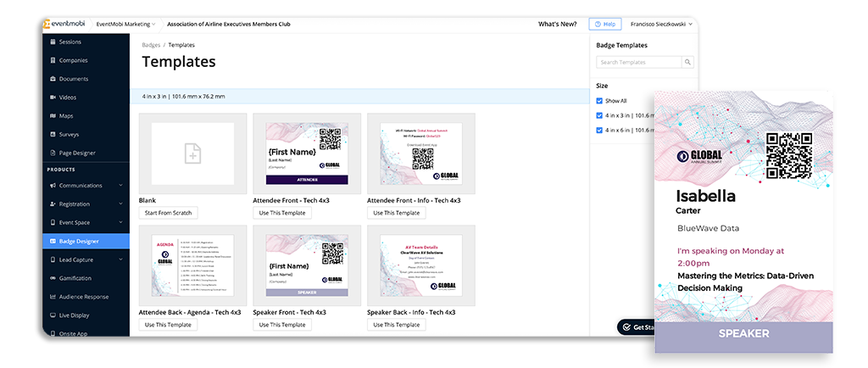Image resolution: width=868 pixels, height=368 pixels.
Task: Select the Attendee Front - Info thumbnail
Action: [x=420, y=153]
